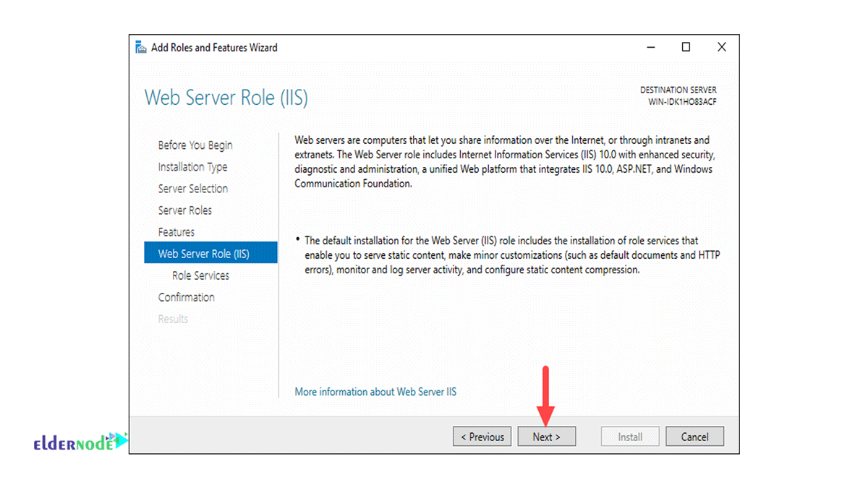Select the Before You Begin step
This screenshot has width=868, height=488.
(x=195, y=145)
